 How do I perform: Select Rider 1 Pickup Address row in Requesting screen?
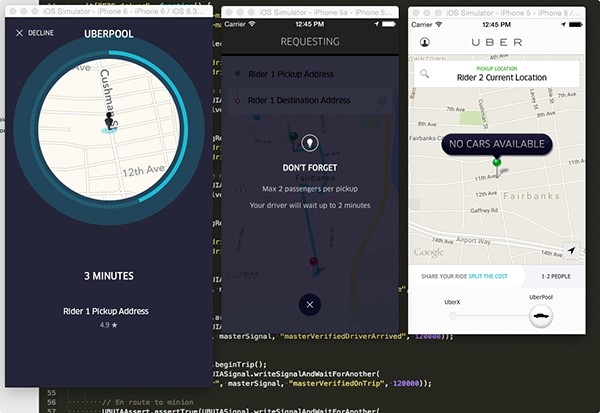tap(310, 74)
